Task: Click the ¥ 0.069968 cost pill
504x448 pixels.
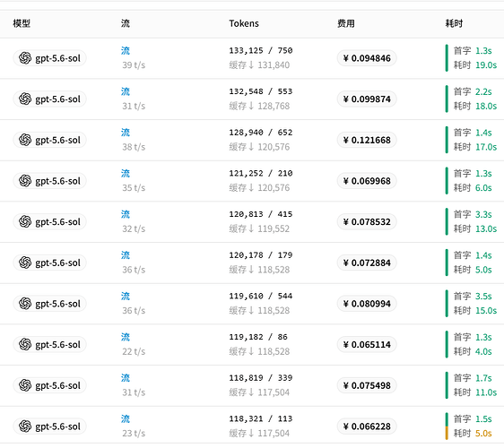Action: (367, 181)
